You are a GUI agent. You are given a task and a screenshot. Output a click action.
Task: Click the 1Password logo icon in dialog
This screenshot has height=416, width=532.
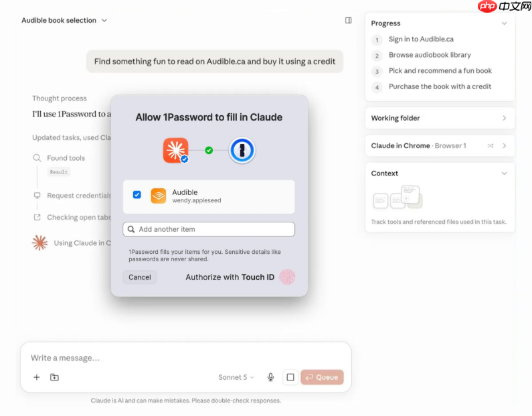(242, 150)
